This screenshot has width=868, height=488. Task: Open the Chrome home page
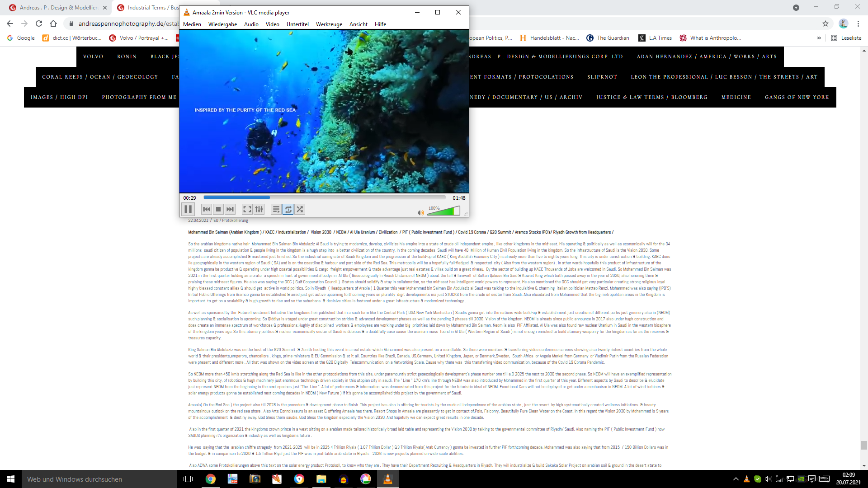click(x=53, y=23)
